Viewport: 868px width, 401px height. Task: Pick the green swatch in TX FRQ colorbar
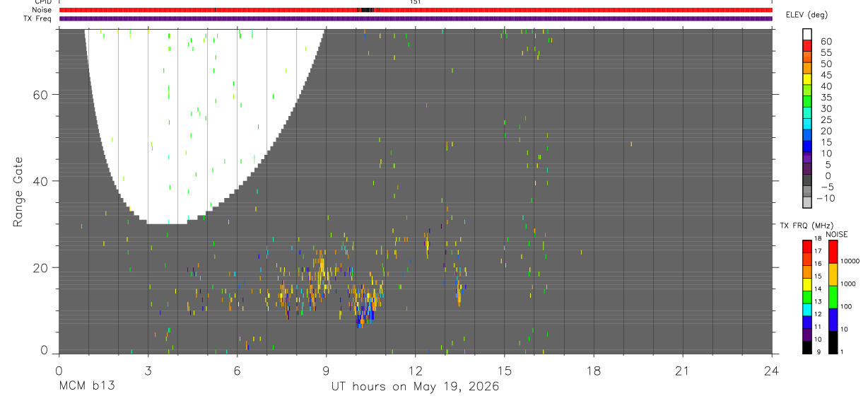click(807, 297)
